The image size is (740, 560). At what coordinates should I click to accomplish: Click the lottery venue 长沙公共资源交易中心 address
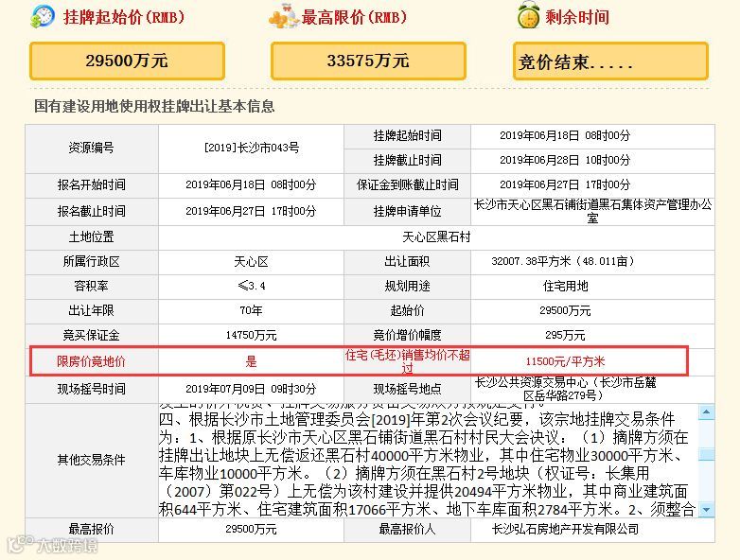coord(565,389)
